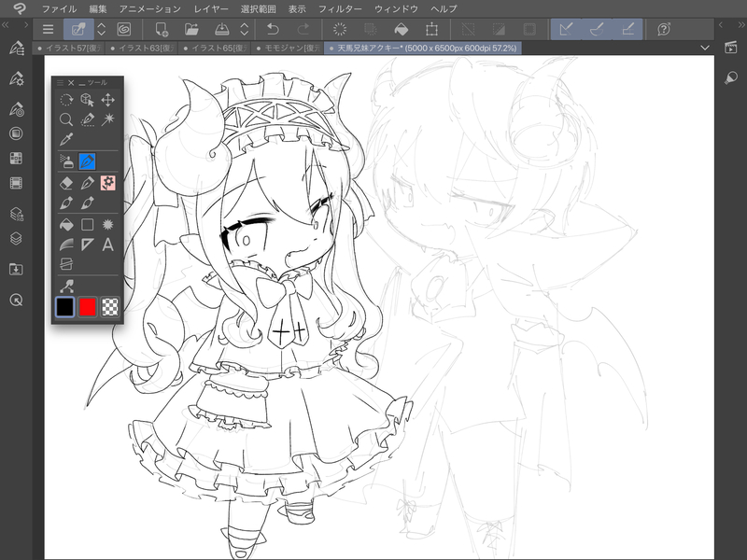This screenshot has height=560, width=747.
Task: Select the highlighted blue Pen tool
Action: tap(87, 161)
